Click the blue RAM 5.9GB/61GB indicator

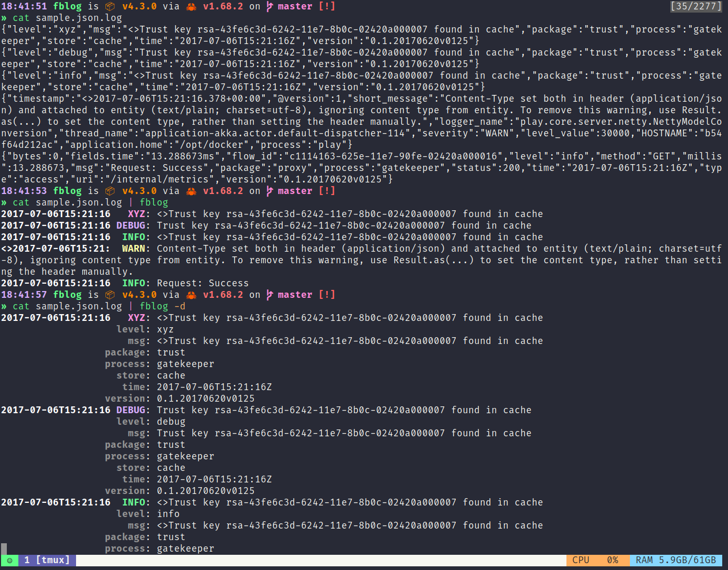click(x=676, y=560)
